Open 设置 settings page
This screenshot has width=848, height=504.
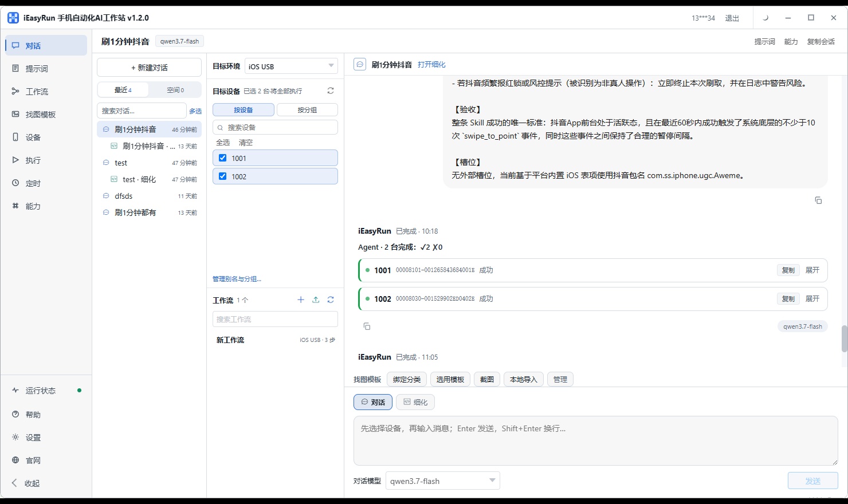(x=46, y=438)
